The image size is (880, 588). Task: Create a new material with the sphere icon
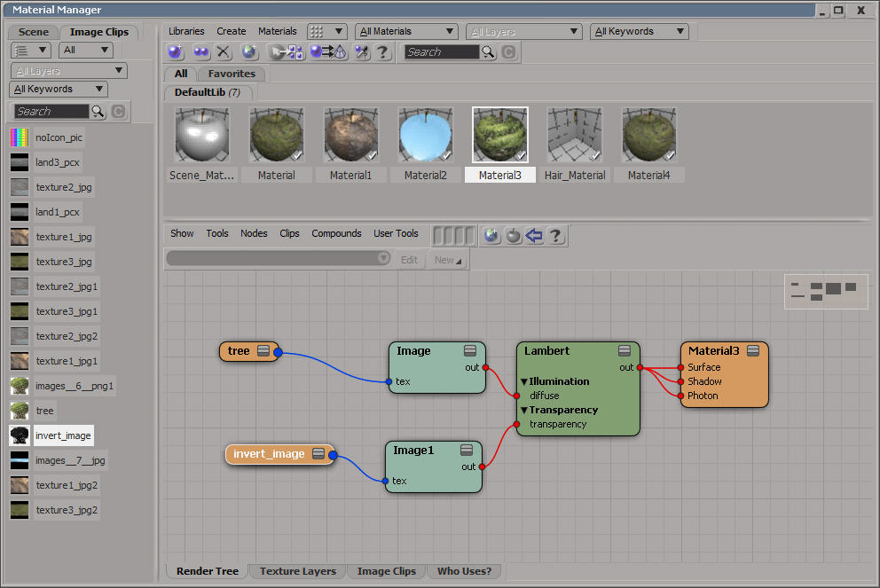[176, 51]
